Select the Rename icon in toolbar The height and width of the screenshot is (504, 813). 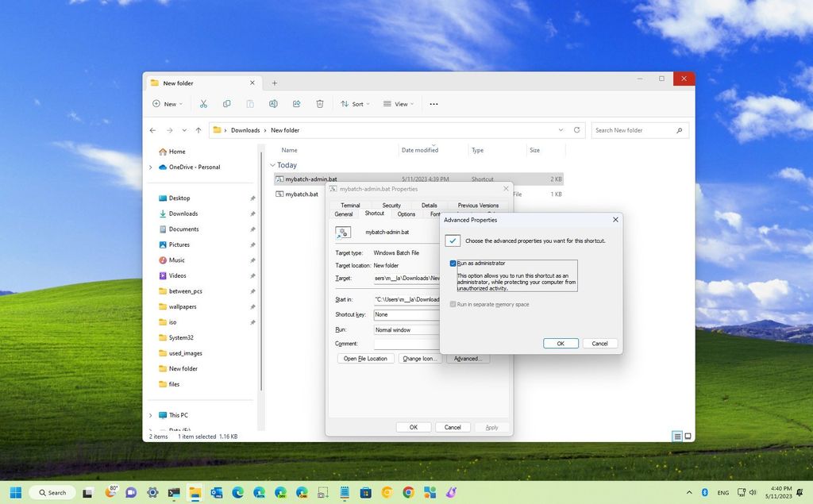click(273, 103)
